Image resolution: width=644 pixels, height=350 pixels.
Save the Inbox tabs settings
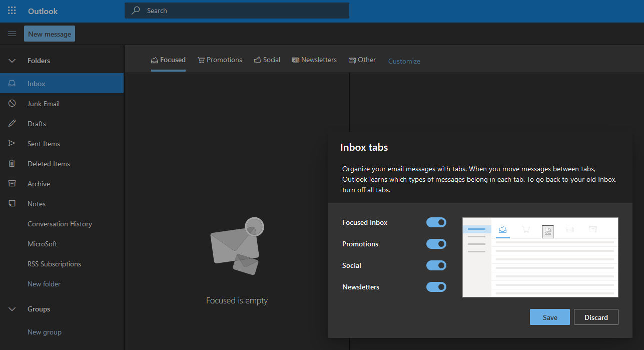coord(550,317)
